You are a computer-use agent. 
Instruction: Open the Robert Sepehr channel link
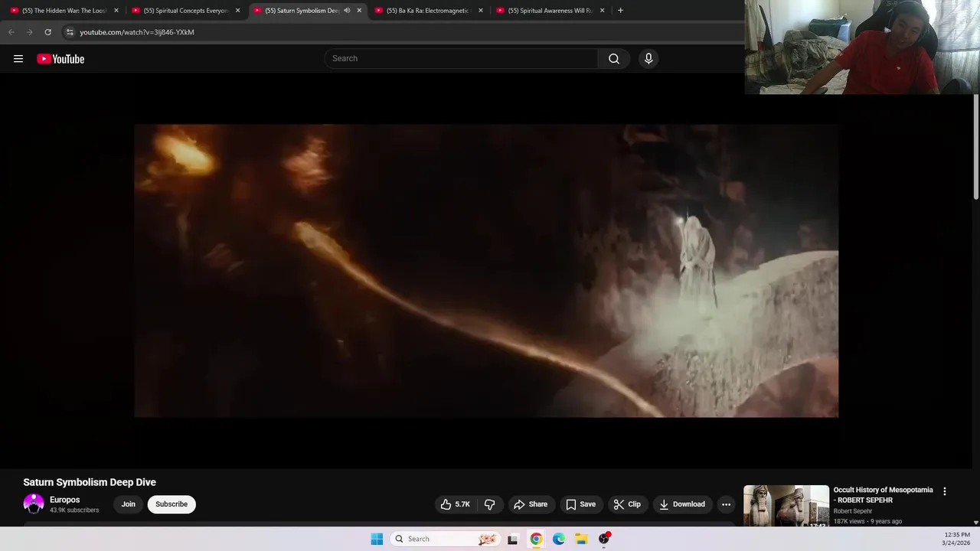tap(853, 511)
